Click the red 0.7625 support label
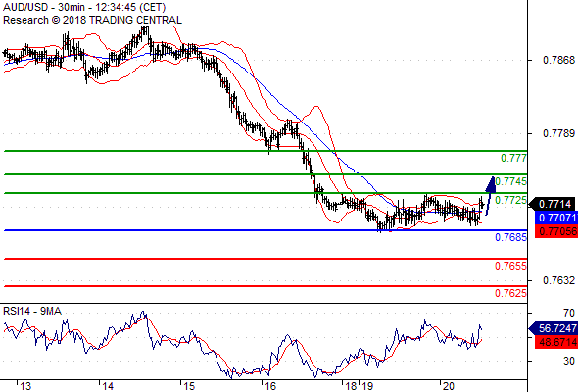 510,293
